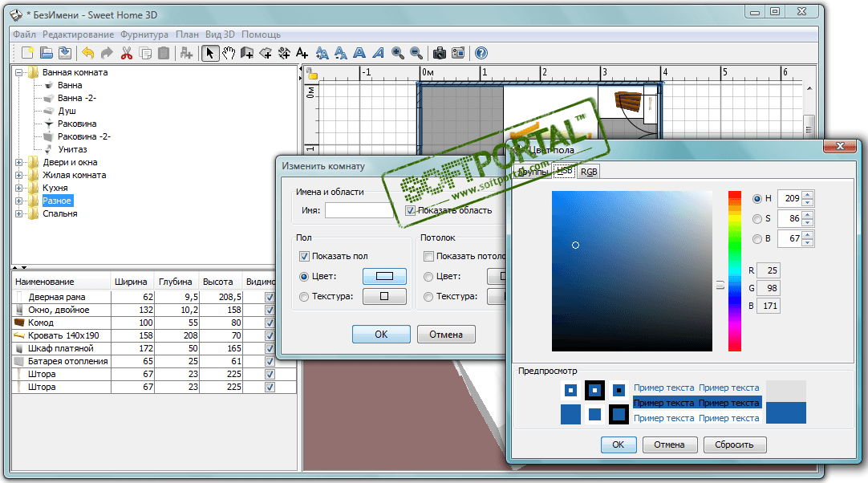Screen dimensions: 868x483
Task: Choose the Create rooms tool
Action: tap(266, 53)
